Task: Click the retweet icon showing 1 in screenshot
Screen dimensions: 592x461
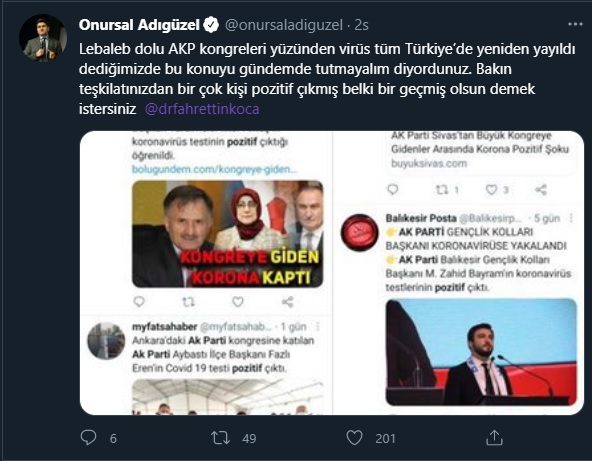Action: point(442,190)
